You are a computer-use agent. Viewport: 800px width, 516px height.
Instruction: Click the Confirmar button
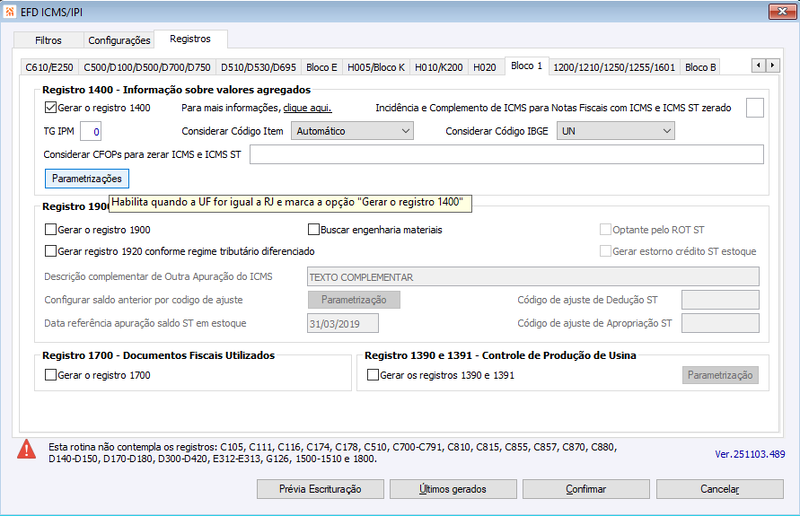pos(586,489)
